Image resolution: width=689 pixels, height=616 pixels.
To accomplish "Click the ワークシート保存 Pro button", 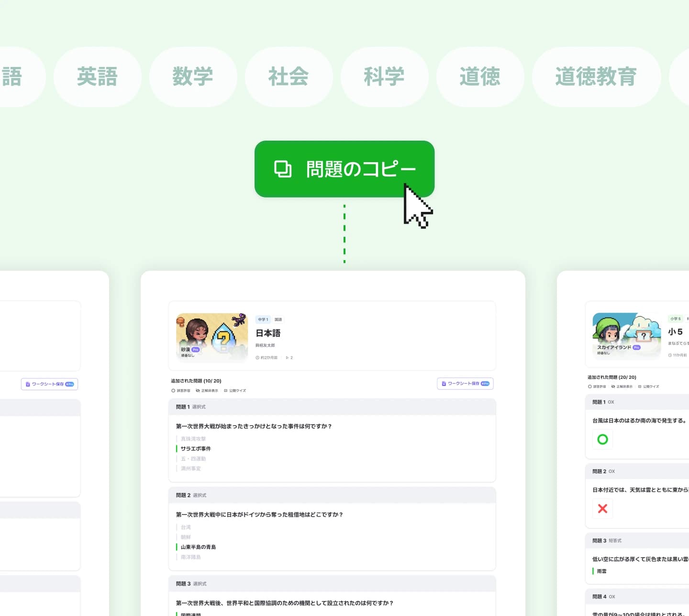I will point(465,383).
